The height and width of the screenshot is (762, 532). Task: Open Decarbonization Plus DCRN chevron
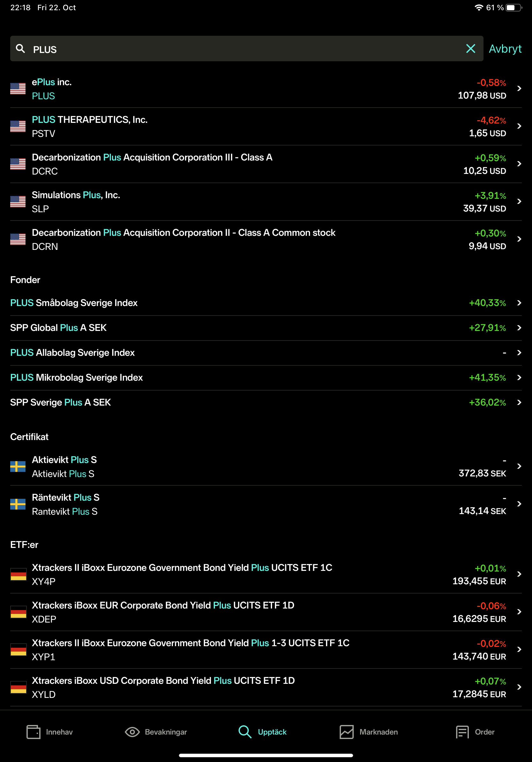pyautogui.click(x=519, y=239)
